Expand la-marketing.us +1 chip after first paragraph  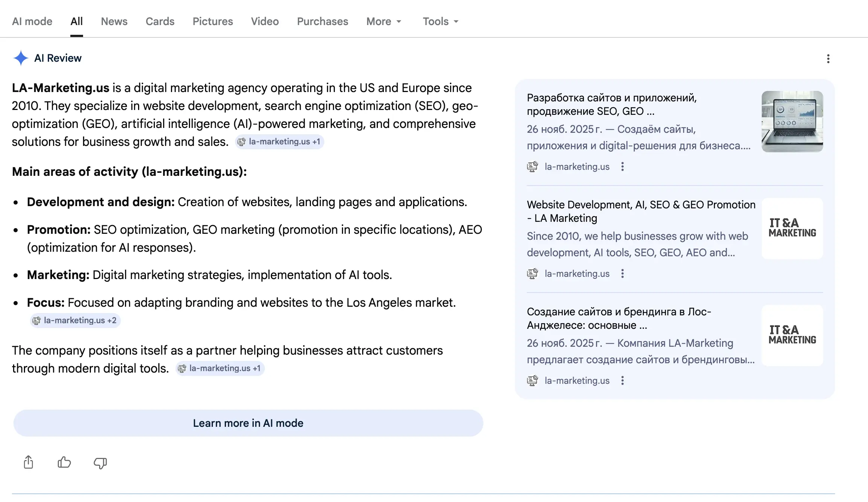(x=279, y=142)
